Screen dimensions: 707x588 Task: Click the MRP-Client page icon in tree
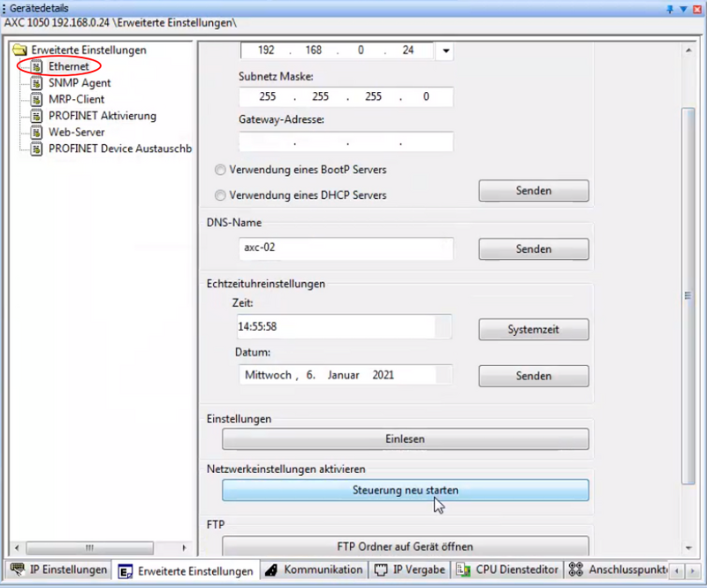(36, 99)
